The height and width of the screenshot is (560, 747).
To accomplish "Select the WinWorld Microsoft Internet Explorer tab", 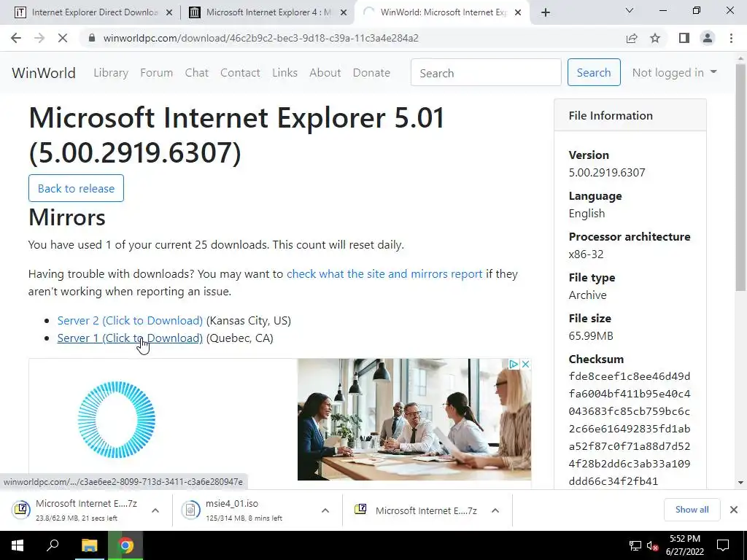I will click(442, 12).
